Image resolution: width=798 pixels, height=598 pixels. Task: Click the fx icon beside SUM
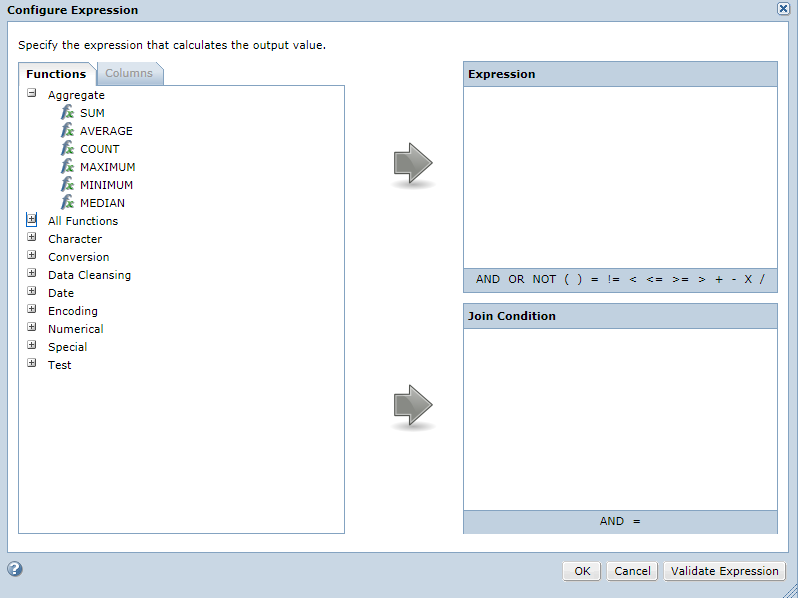point(67,112)
